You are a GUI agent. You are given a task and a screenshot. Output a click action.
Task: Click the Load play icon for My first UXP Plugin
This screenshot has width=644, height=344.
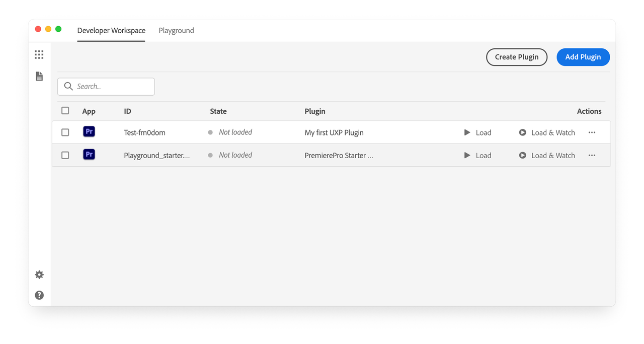pyautogui.click(x=468, y=132)
